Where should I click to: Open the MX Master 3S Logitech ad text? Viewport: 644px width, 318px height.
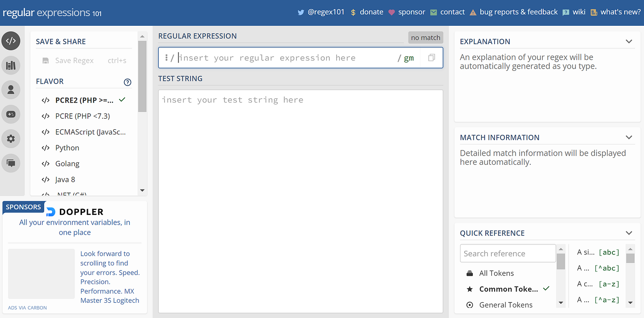(110, 277)
